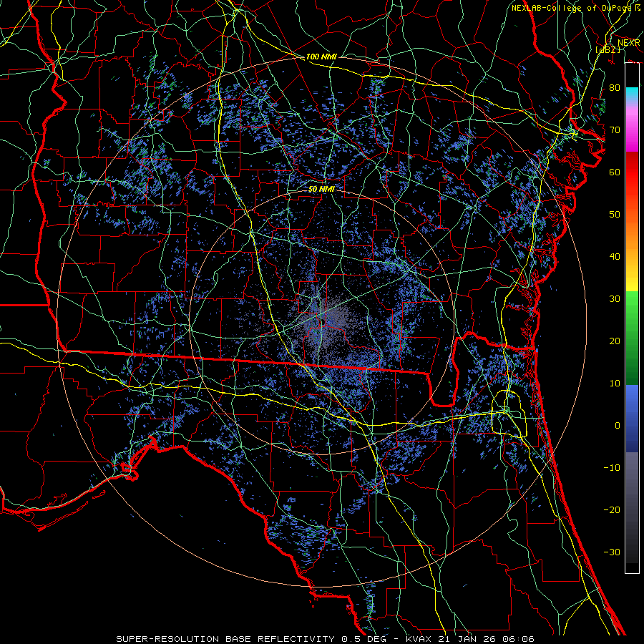Click the "50 NMI" range ring label
This screenshot has height=644, width=644.
coord(321,189)
